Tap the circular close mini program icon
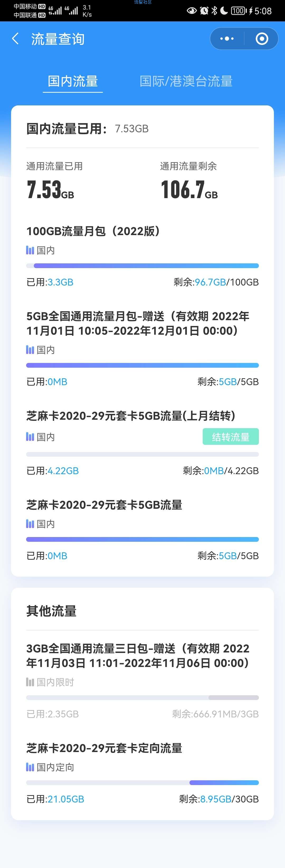Viewport: 285px width, 868px height. click(x=262, y=39)
